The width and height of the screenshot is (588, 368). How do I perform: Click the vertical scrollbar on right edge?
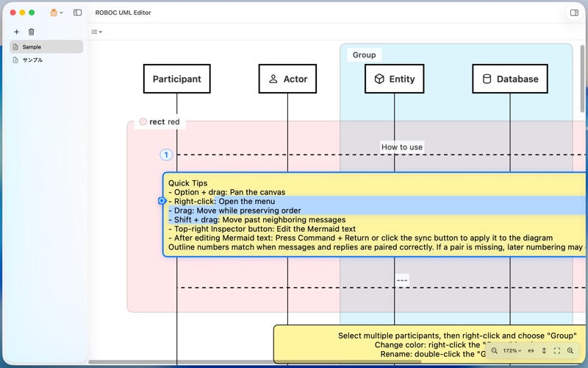[x=582, y=79]
